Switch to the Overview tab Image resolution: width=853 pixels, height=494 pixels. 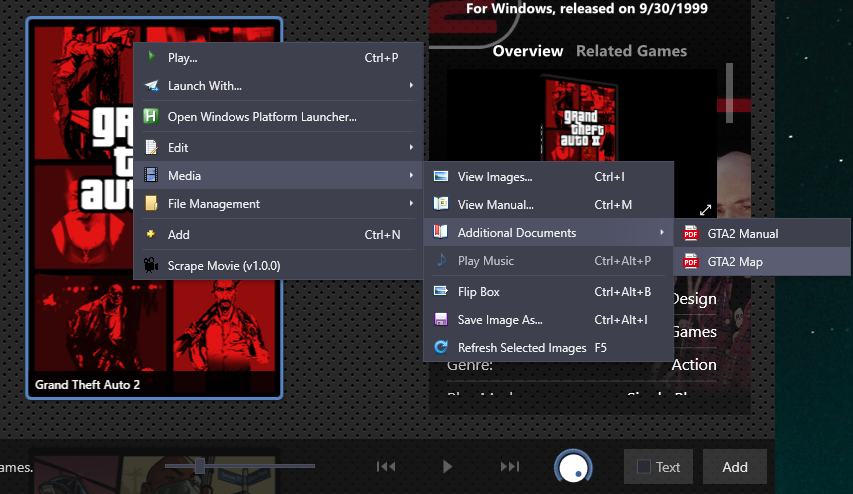(528, 51)
